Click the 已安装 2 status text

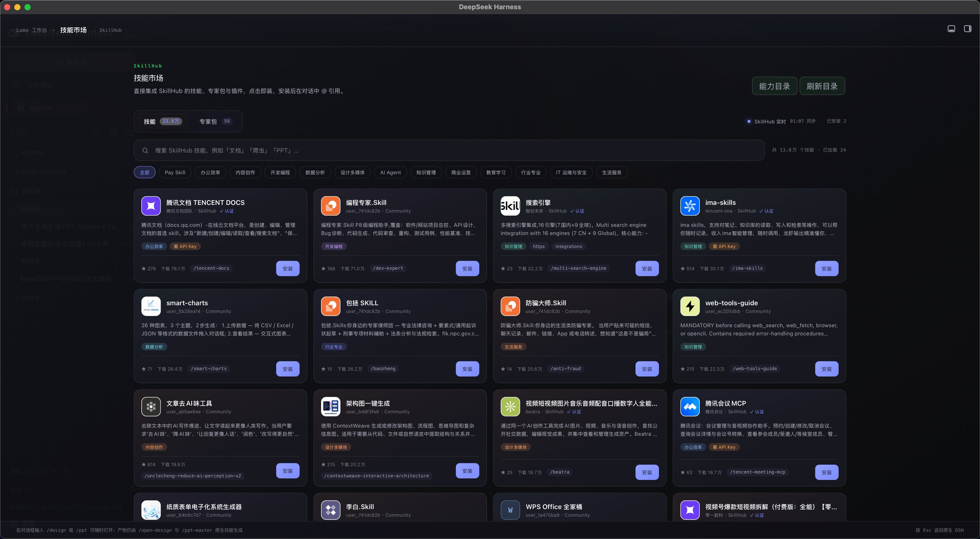click(836, 121)
